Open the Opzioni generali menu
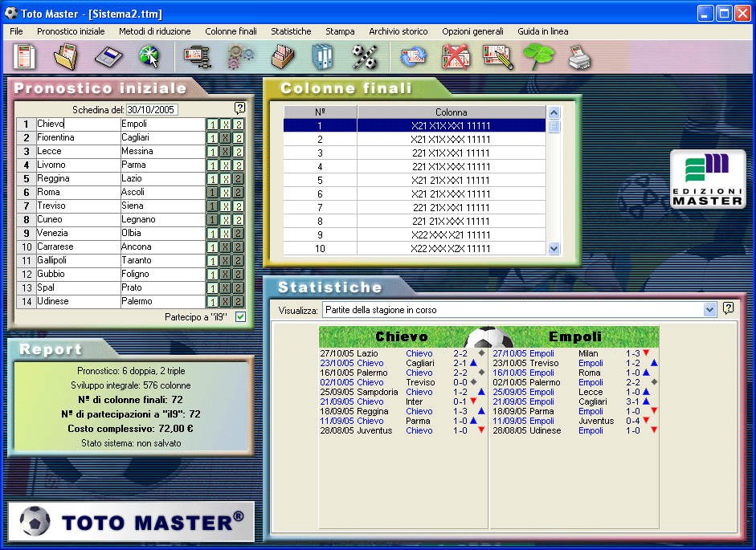The image size is (756, 550). (472, 31)
